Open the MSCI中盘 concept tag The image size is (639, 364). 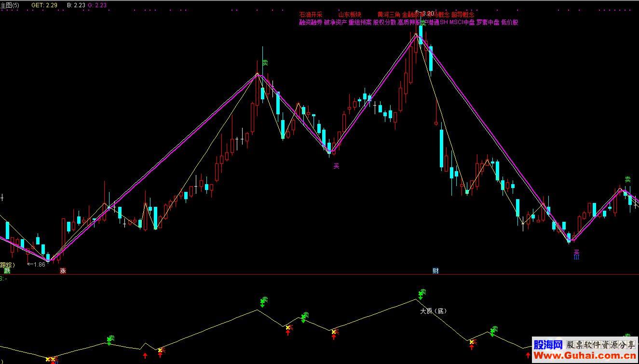(x=462, y=22)
